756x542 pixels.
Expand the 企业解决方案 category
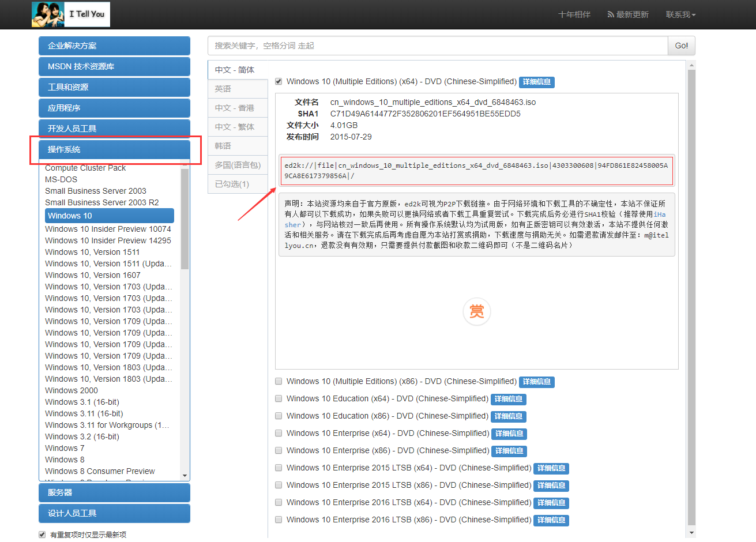click(114, 46)
